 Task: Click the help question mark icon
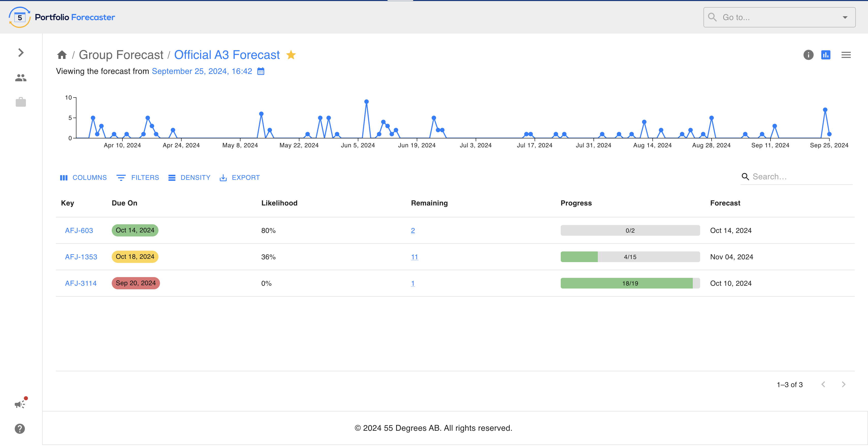(20, 429)
